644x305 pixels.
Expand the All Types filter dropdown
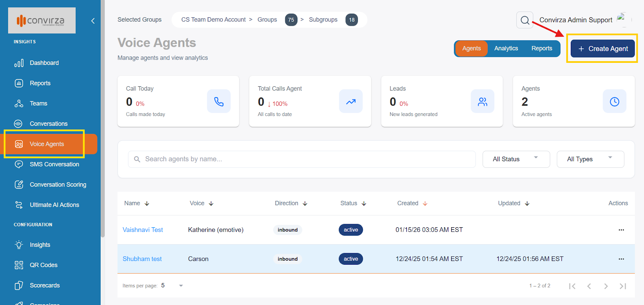pos(590,159)
